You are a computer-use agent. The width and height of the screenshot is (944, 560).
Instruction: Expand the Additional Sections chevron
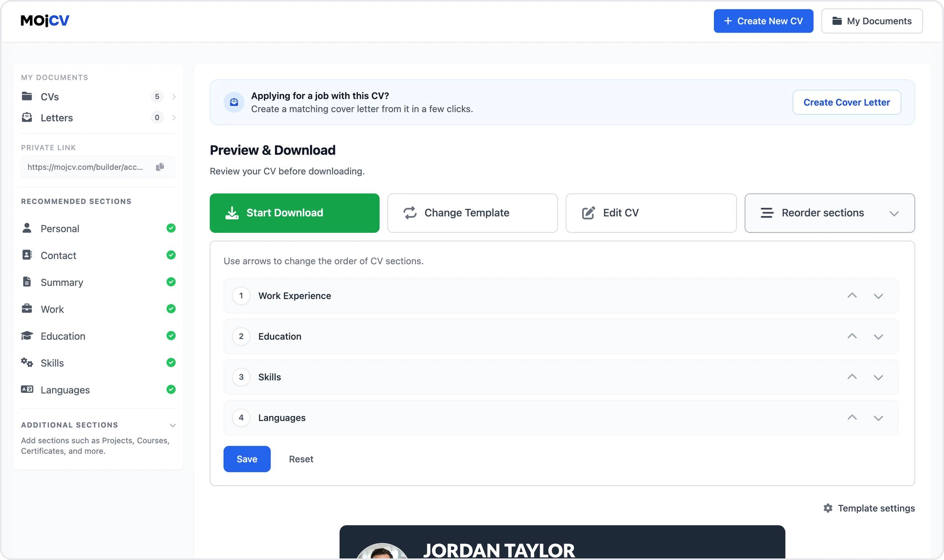tap(172, 425)
